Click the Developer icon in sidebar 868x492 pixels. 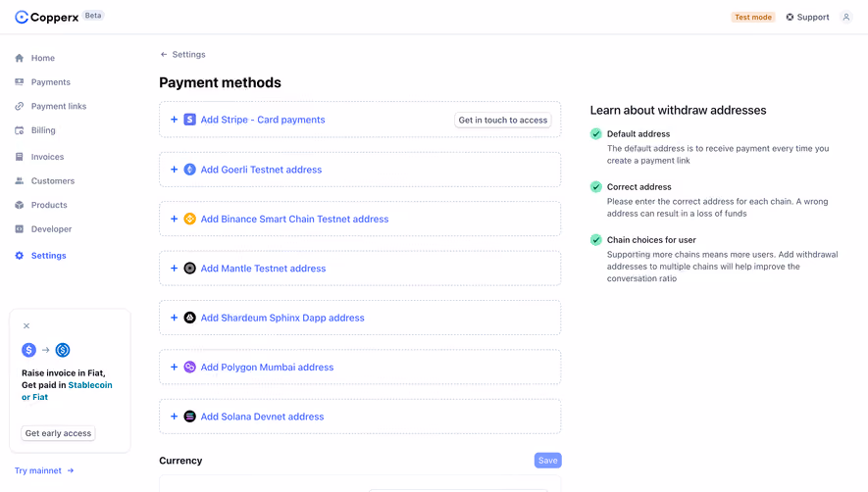[x=20, y=229]
